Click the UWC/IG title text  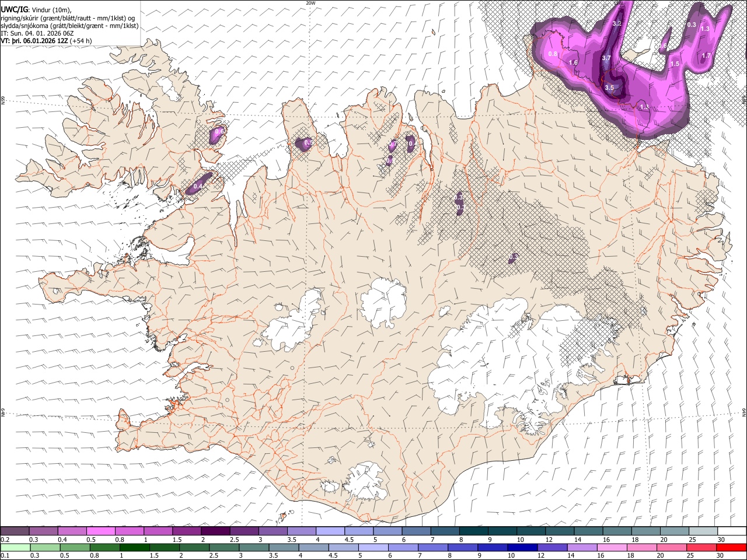14,9
